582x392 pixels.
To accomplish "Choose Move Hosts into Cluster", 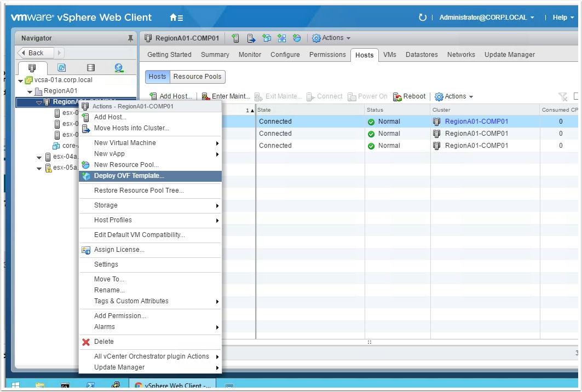I will tap(151, 128).
